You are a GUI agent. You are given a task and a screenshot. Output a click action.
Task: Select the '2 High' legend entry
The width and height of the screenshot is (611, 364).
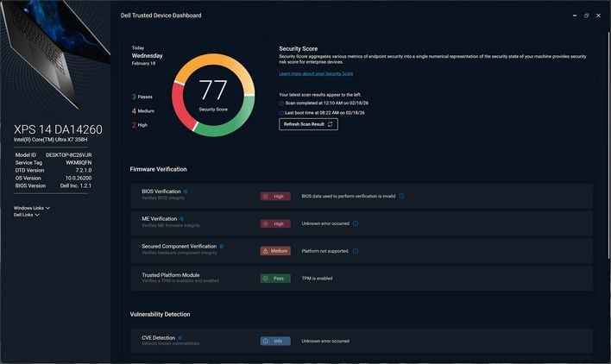pos(140,125)
